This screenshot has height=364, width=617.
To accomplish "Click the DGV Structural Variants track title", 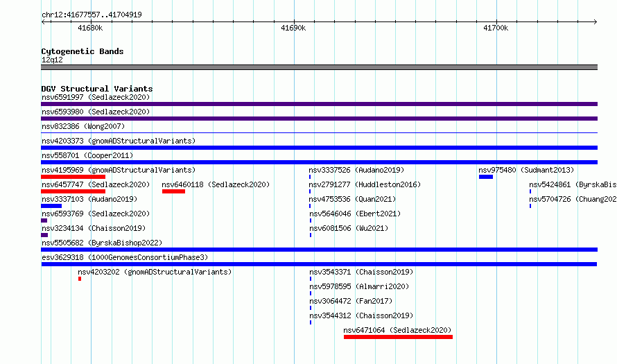I will pos(97,89).
